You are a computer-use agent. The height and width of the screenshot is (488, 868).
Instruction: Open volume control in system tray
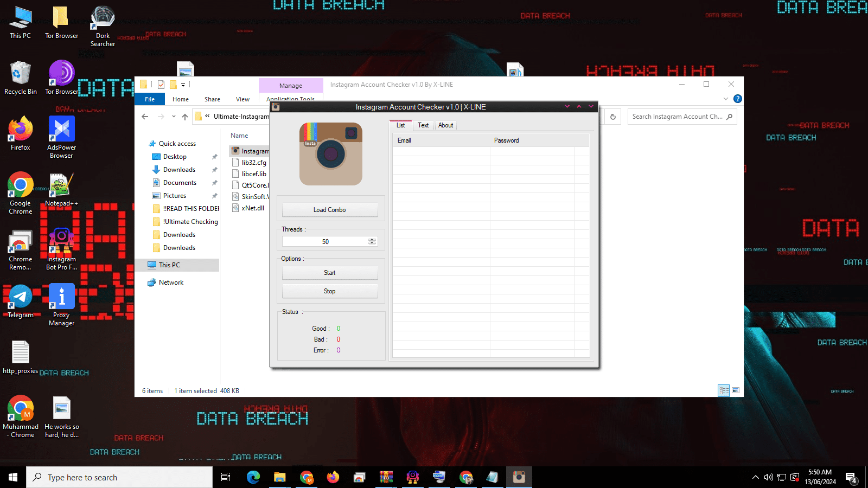pyautogui.click(x=768, y=477)
